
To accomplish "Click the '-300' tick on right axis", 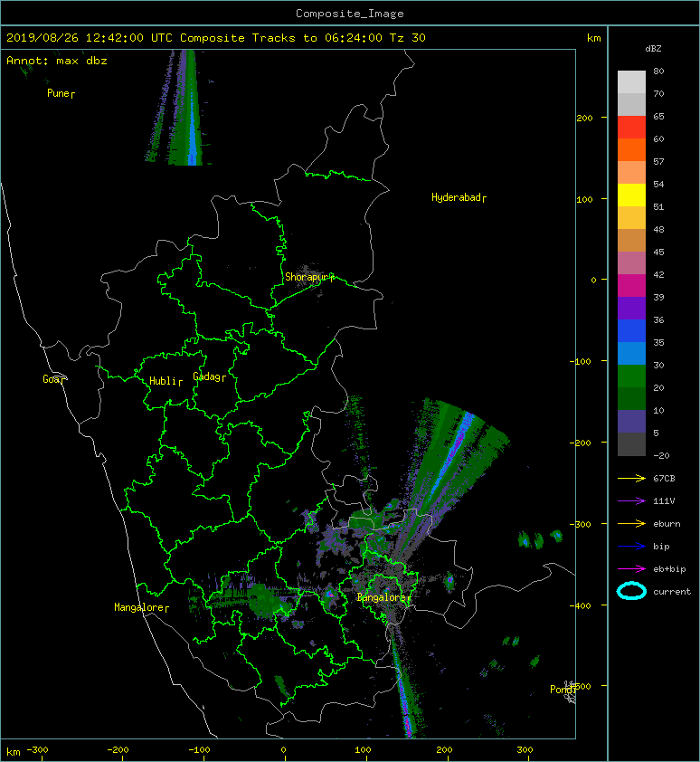I will (581, 524).
